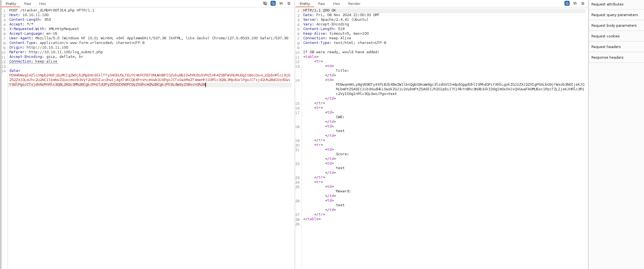Click the X-Requested-With: XMLHttpRequest header
The width and height of the screenshot is (644, 269).
44,29
